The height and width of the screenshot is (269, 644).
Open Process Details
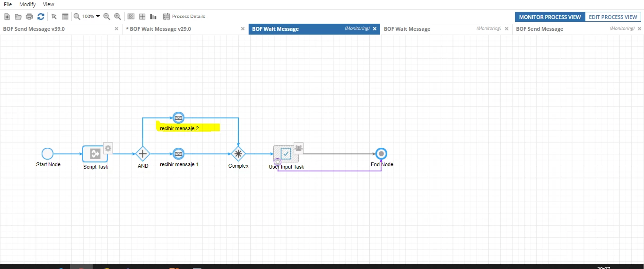pyautogui.click(x=184, y=17)
